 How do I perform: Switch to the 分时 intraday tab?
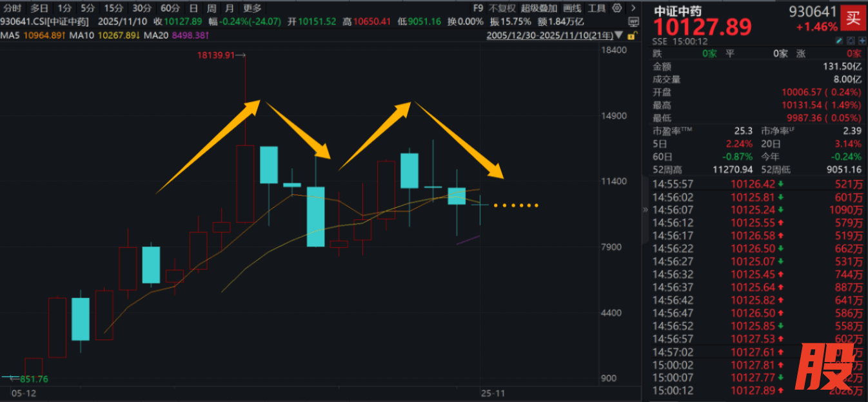(x=12, y=8)
